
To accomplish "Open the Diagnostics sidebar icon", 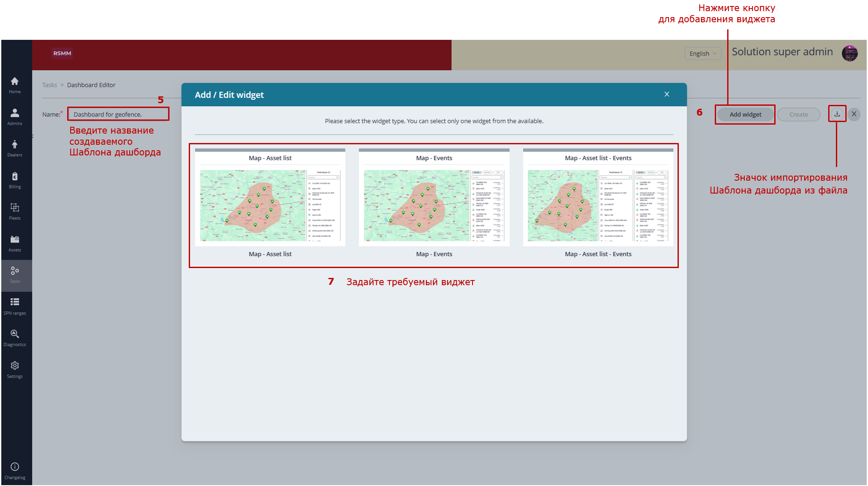I will (x=15, y=337).
